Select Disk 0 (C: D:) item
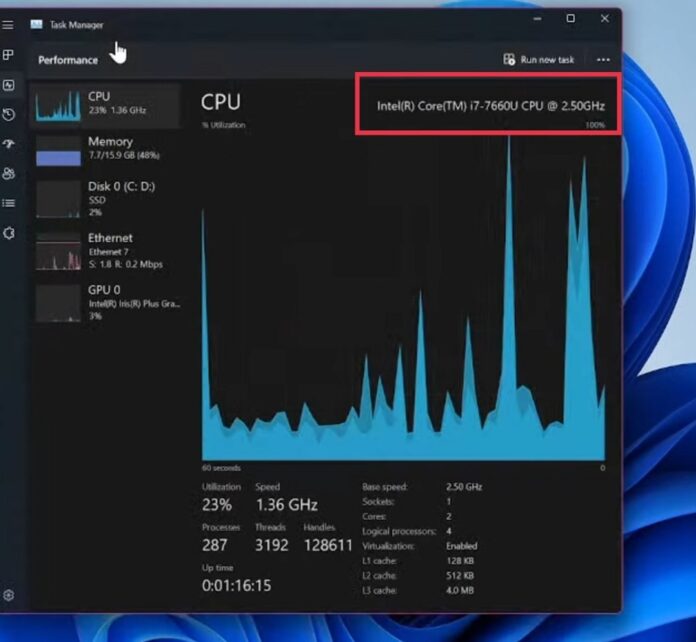Screen dimensions: 696x642 tap(106, 198)
